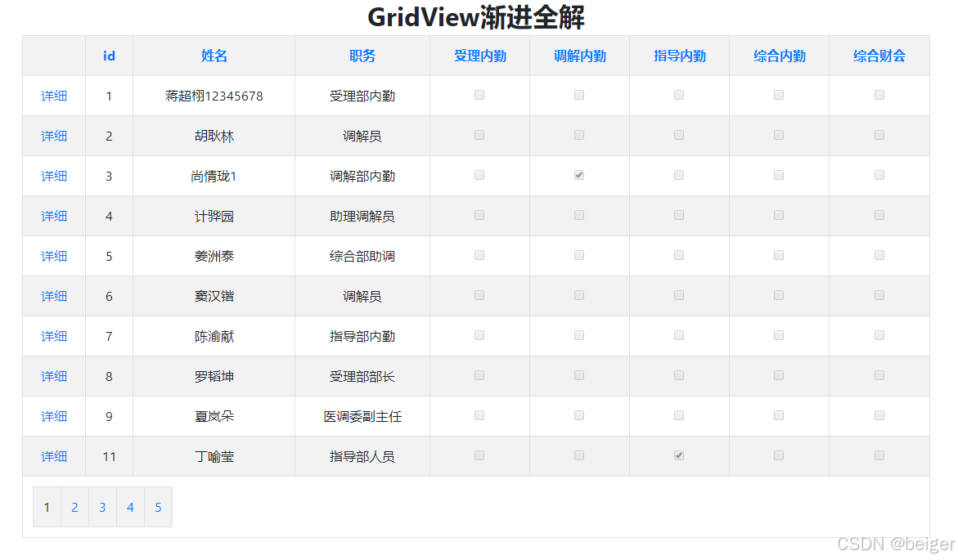Select name cell 蒋超栩12345678
Viewport: 958px width, 560px height.
[214, 96]
